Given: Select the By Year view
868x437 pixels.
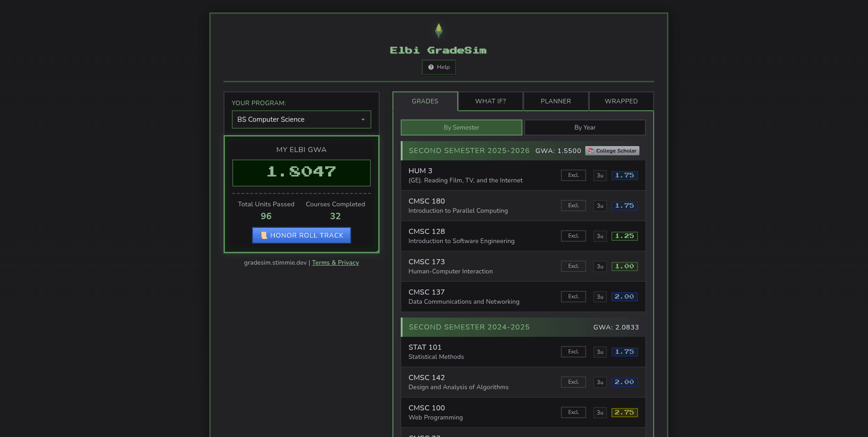Looking at the screenshot, I should pos(585,127).
